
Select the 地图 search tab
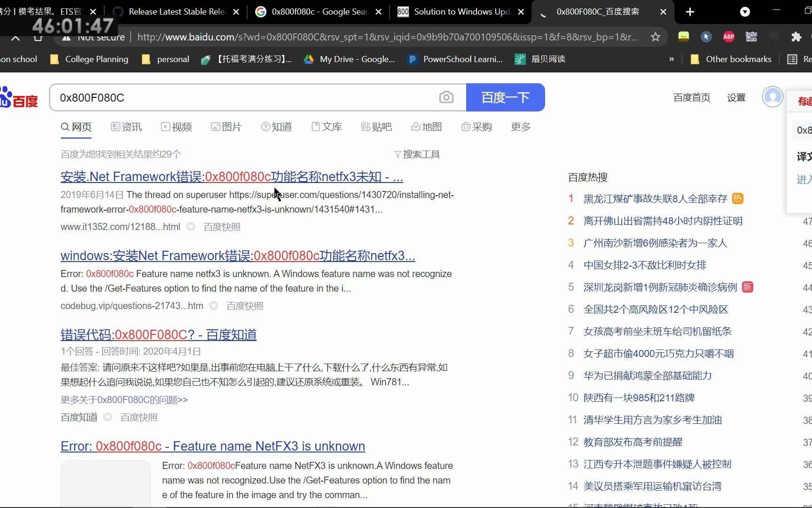click(x=427, y=127)
